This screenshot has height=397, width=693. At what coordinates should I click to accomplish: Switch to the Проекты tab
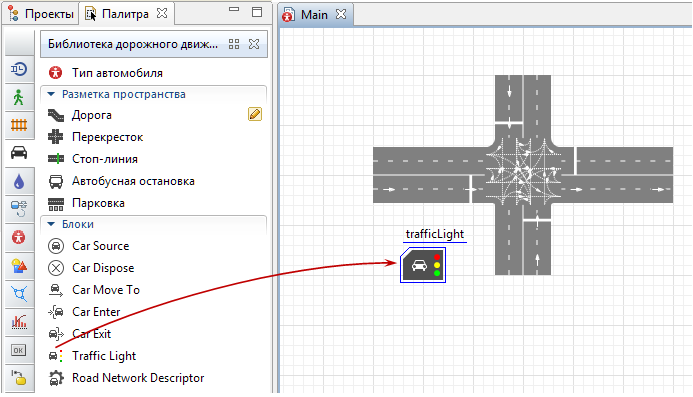41,14
